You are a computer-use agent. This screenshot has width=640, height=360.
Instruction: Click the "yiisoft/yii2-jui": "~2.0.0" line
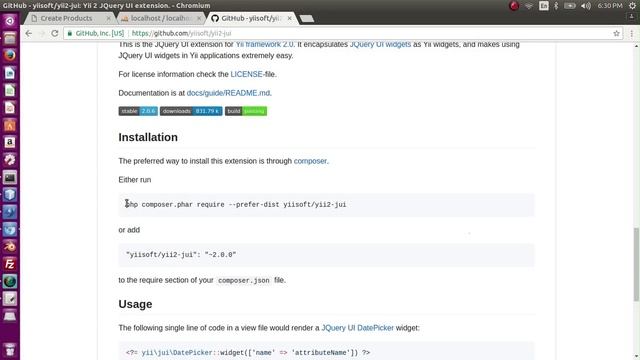click(181, 255)
